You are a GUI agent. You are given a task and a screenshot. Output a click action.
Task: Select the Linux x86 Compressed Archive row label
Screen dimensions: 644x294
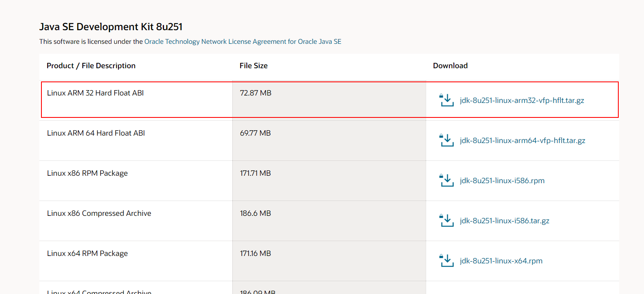(x=99, y=213)
